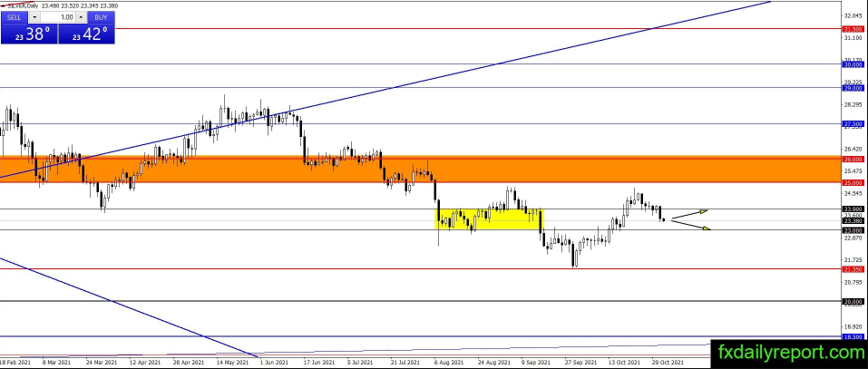Click the buy price 23.42 tile
The height and width of the screenshot is (369, 868).
pos(87,34)
